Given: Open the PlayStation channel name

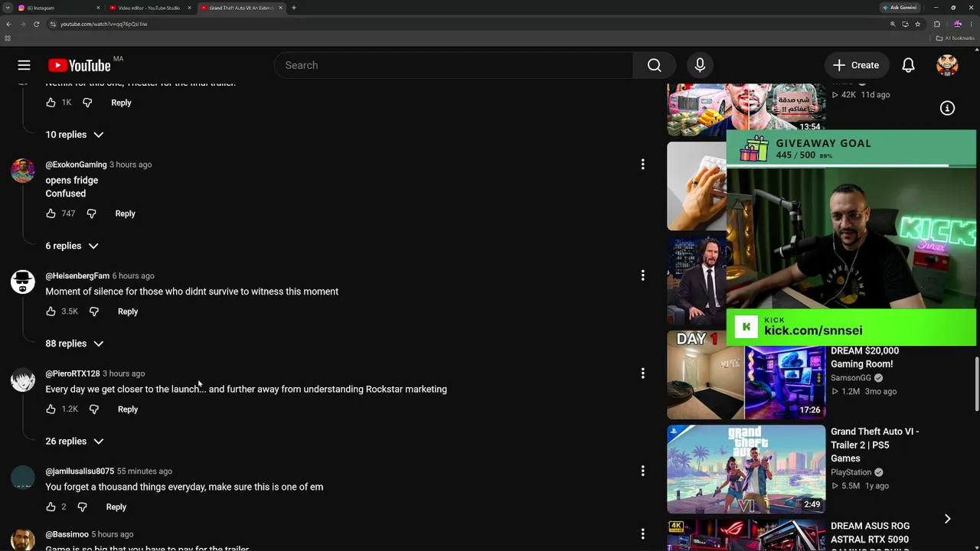Looking at the screenshot, I should (851, 472).
